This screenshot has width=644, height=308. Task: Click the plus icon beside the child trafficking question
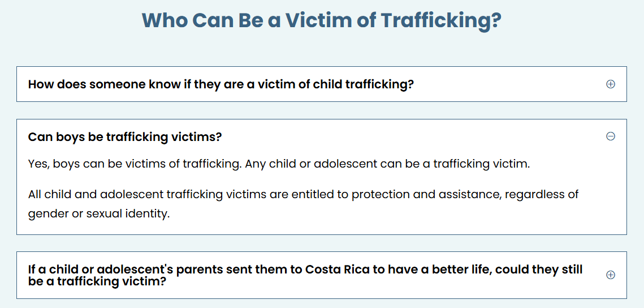pyautogui.click(x=611, y=84)
